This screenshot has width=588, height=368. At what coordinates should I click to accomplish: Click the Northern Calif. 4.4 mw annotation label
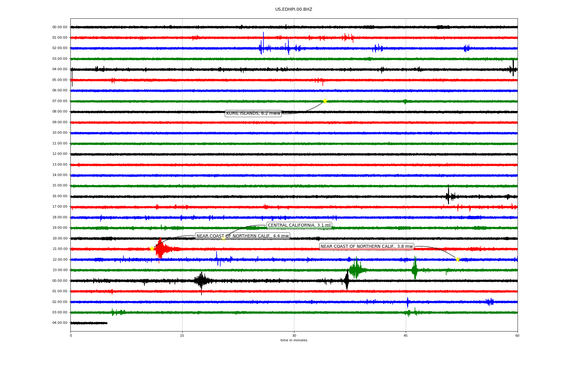point(243,236)
